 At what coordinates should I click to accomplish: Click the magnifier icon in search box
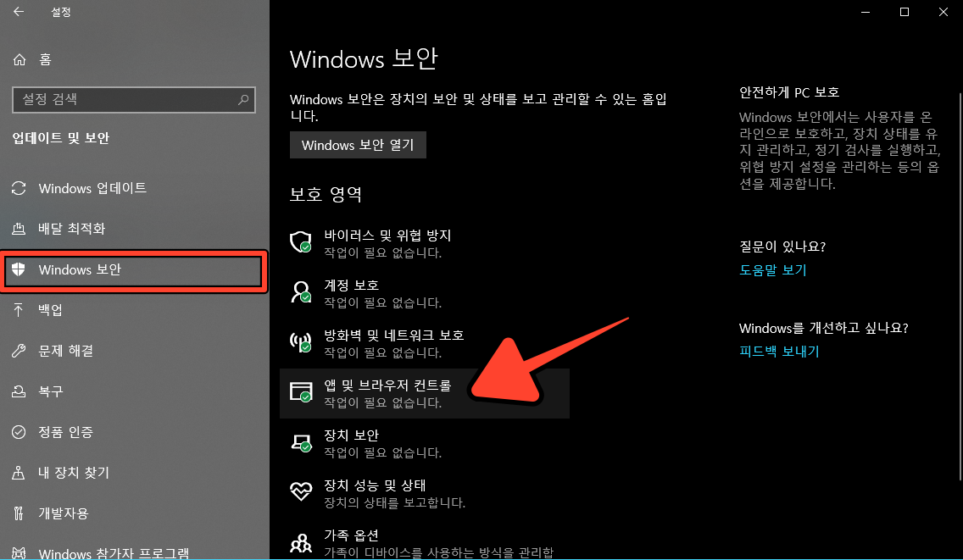243,99
